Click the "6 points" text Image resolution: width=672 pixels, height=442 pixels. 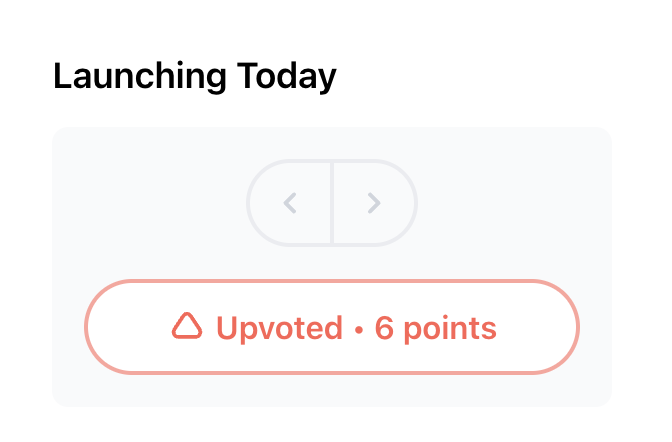coord(435,327)
